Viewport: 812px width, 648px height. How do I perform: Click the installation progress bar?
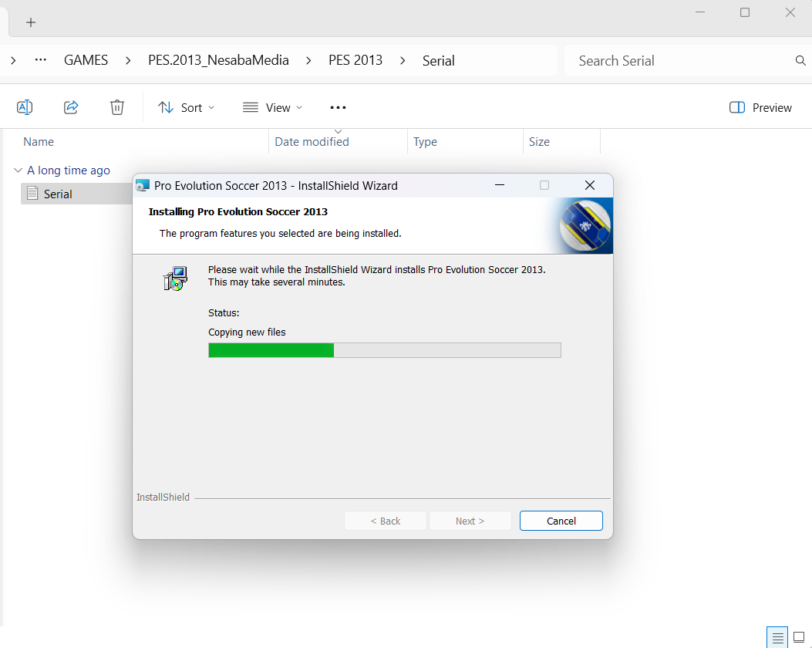coord(385,350)
